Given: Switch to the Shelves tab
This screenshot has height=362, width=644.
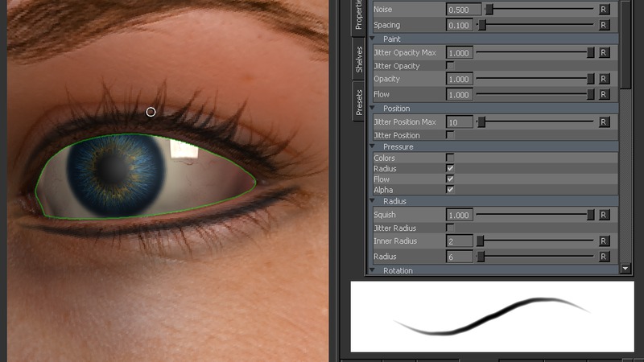Looking at the screenshot, I should [x=359, y=60].
